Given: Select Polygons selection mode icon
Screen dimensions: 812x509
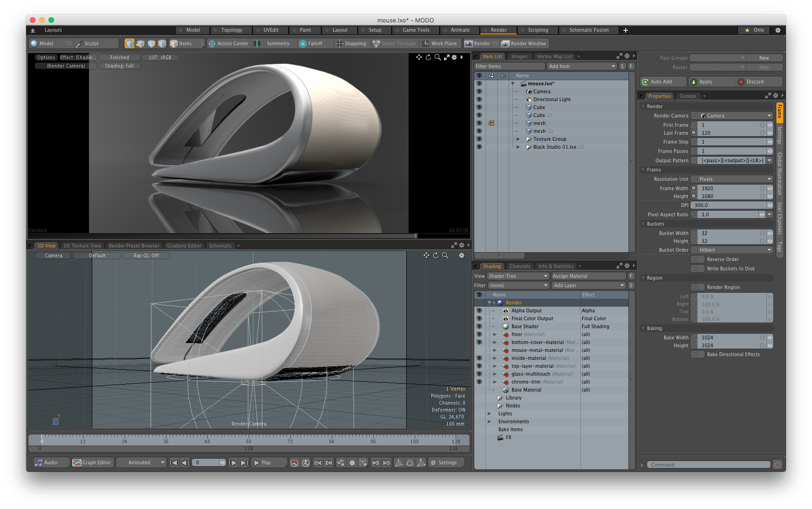Looking at the screenshot, I should coord(151,43).
